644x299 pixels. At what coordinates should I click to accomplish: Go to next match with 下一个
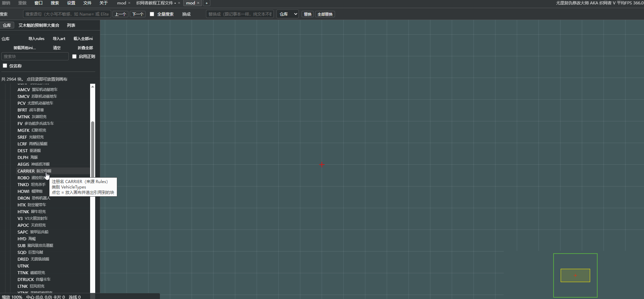click(x=138, y=14)
